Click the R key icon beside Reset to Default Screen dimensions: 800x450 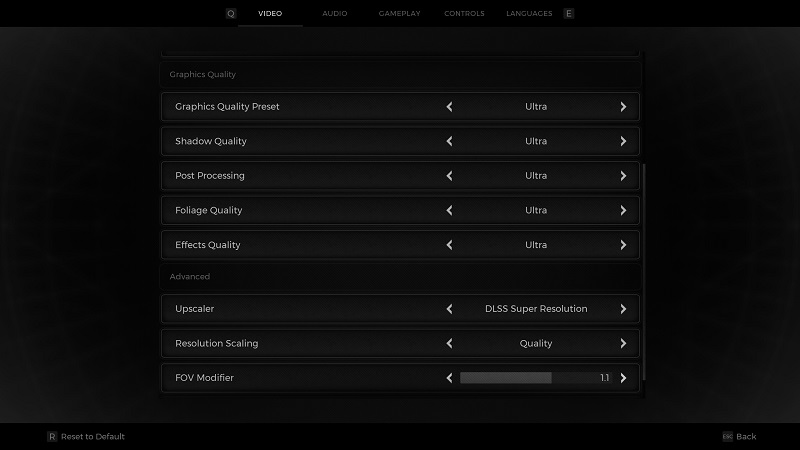coord(52,437)
